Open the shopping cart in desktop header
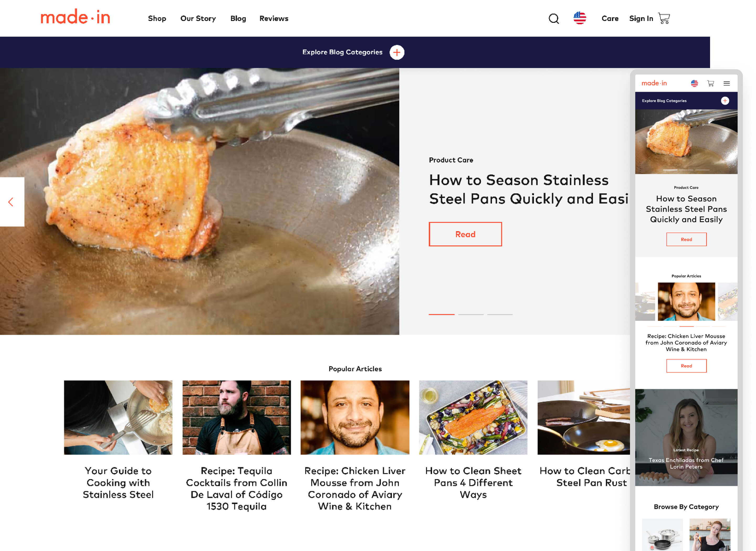756x551 pixels. tap(664, 18)
